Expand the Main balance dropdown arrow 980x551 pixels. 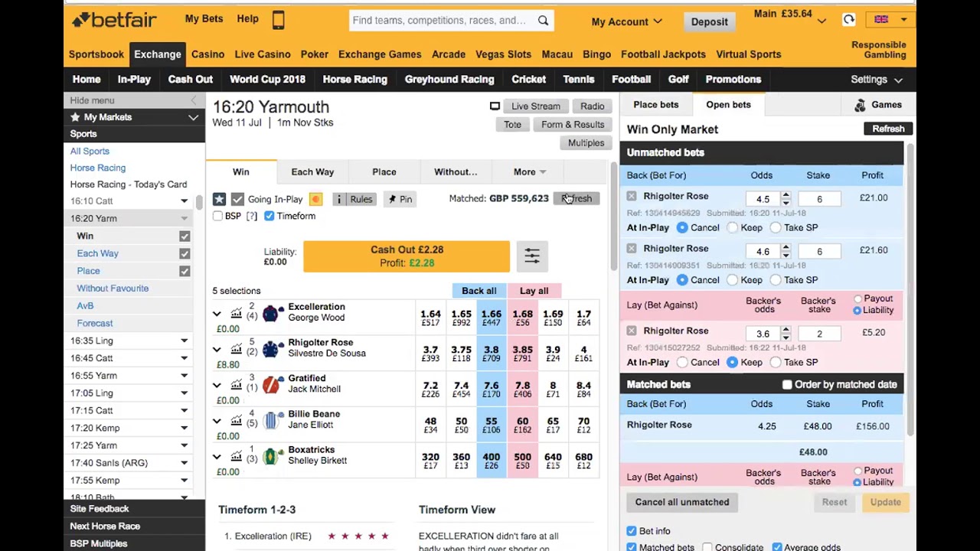click(x=822, y=21)
